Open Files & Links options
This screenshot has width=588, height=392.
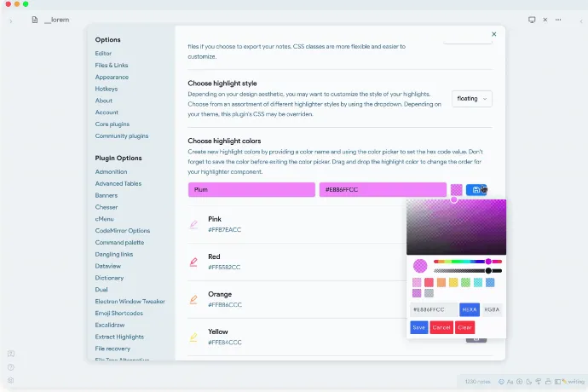(112, 66)
